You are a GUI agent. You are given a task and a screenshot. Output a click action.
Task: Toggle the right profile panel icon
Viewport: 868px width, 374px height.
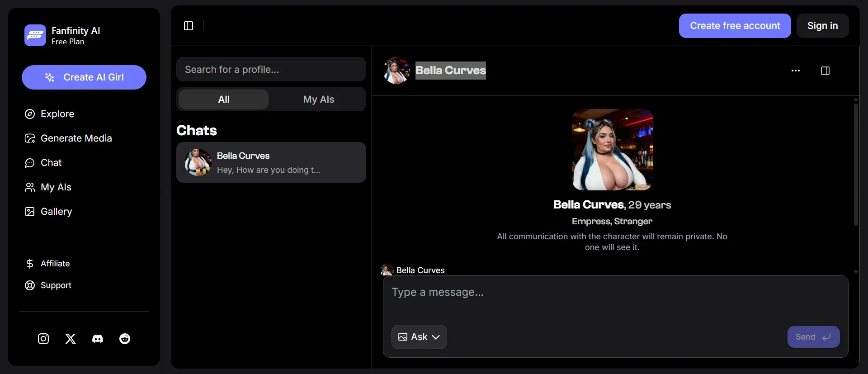825,71
